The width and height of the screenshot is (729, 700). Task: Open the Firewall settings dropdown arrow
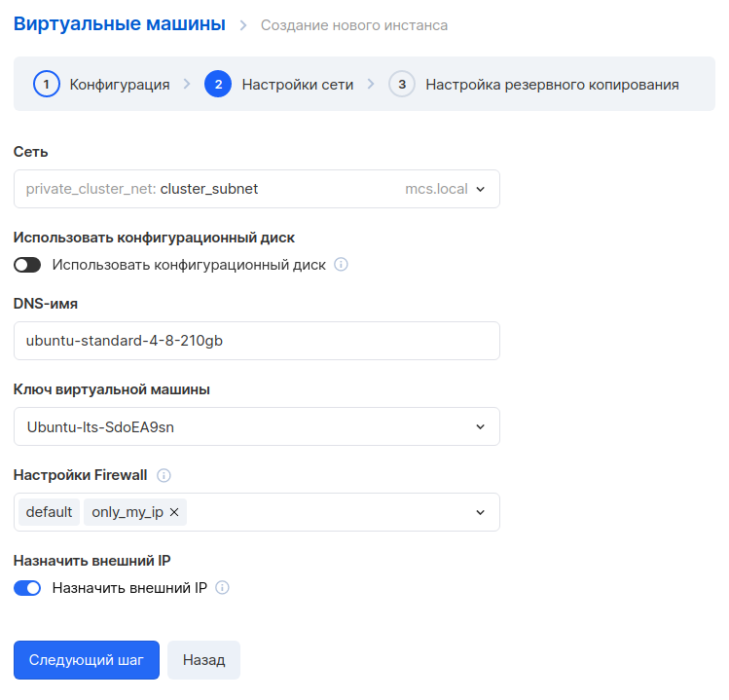[x=480, y=512]
